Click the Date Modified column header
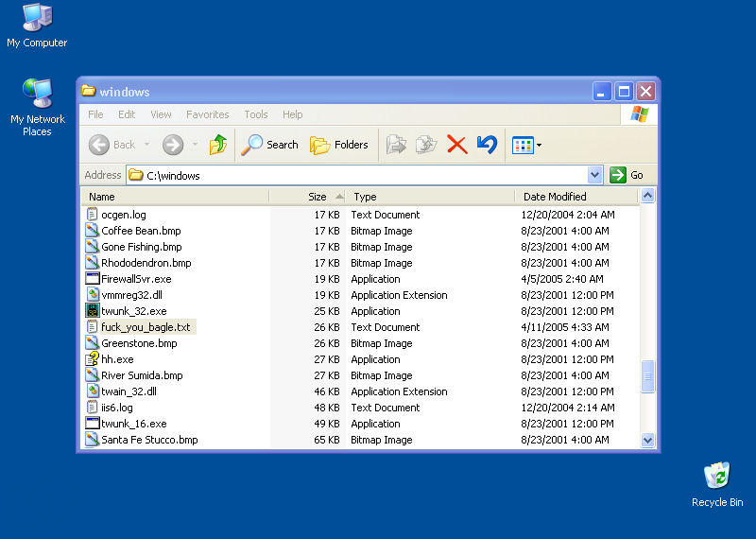This screenshot has width=756, height=539. coord(555,197)
